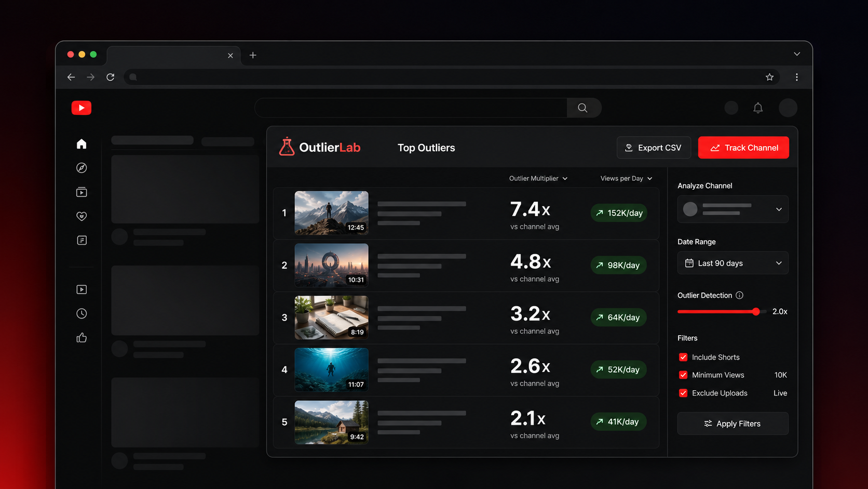This screenshot has width=868, height=489.
Task: Open the browser three-dot menu
Action: 797,77
